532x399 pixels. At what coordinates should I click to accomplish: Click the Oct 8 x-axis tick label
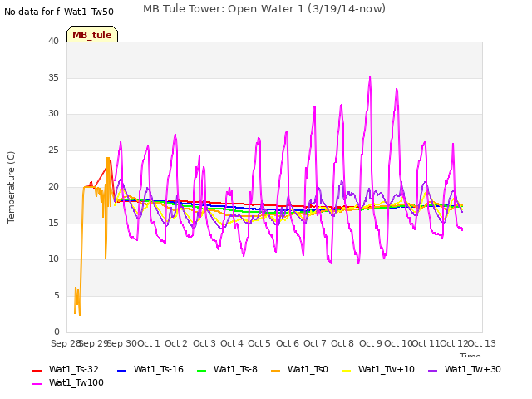(x=342, y=343)
